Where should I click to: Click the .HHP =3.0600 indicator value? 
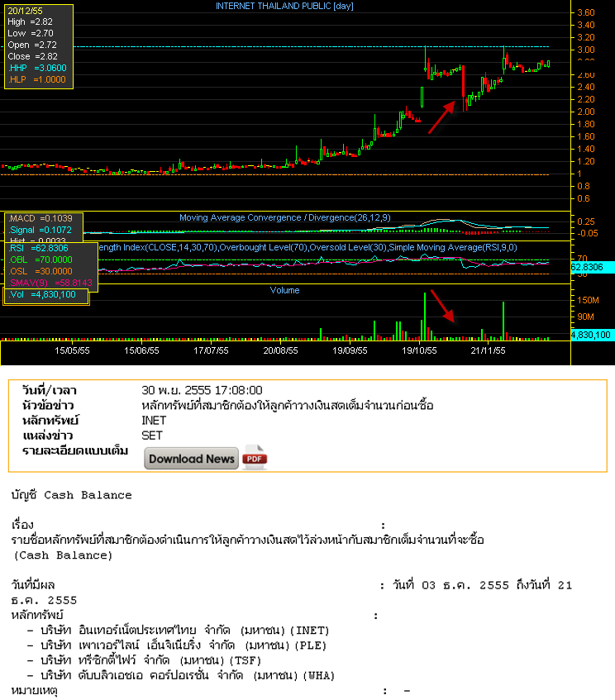coord(37,68)
